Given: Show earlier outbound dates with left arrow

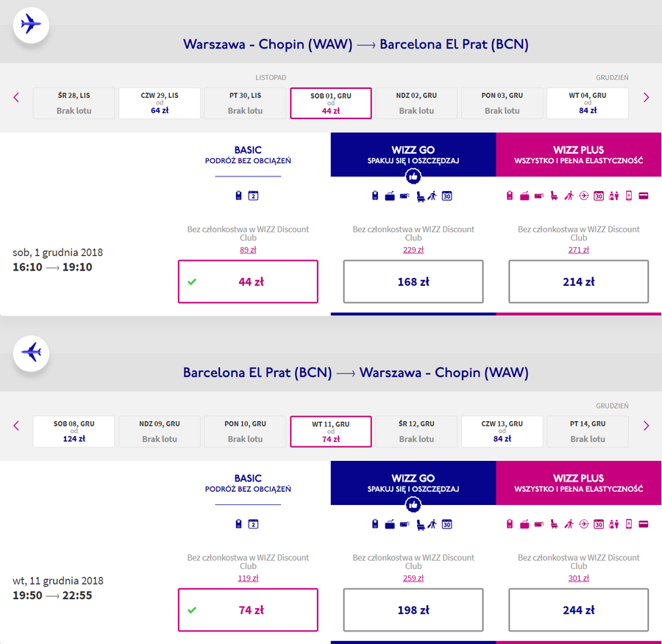Looking at the screenshot, I should [16, 98].
